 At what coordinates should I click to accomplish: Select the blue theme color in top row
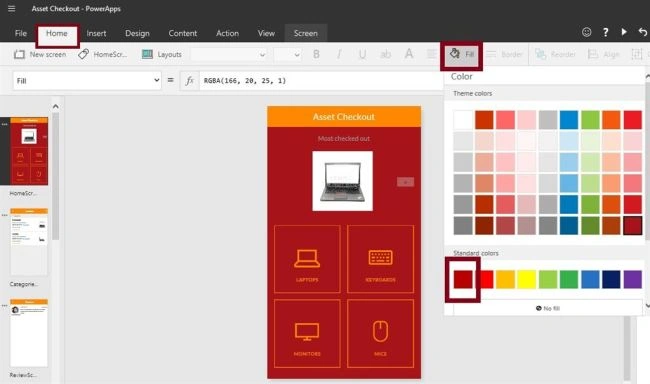click(x=569, y=120)
